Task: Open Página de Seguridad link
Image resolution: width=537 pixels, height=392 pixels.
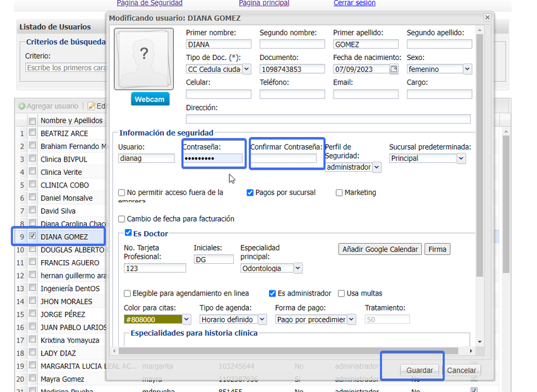Action: coord(150,3)
